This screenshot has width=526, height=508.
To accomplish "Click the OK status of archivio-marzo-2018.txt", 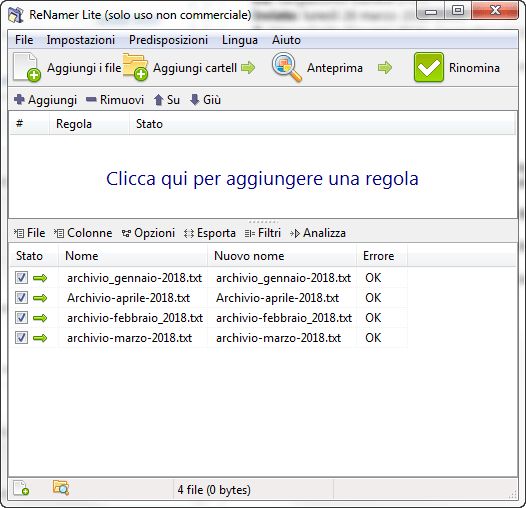I will 373,338.
